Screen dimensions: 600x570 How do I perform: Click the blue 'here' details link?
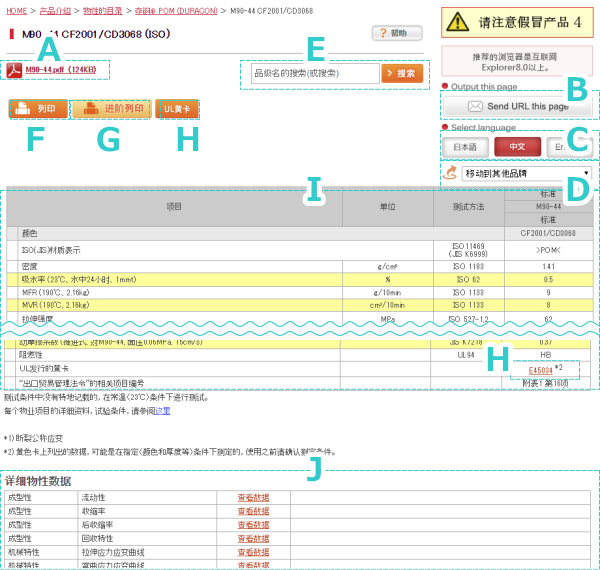pos(163,411)
